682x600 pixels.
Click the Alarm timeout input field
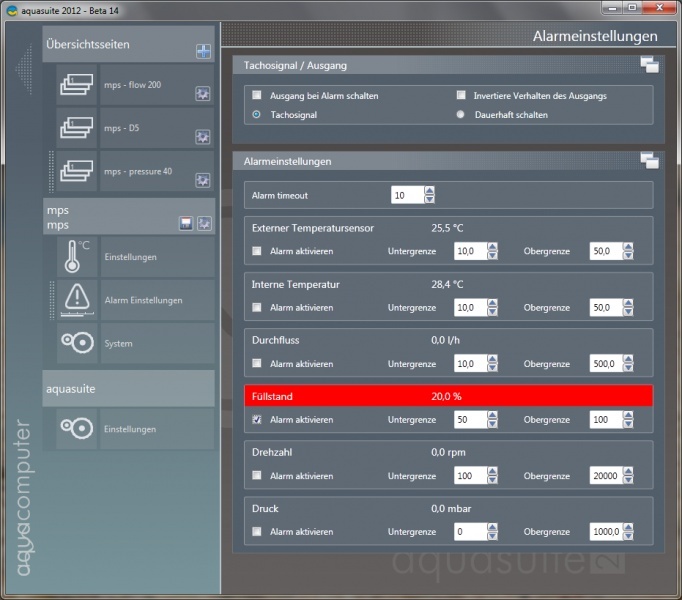pyautogui.click(x=407, y=195)
